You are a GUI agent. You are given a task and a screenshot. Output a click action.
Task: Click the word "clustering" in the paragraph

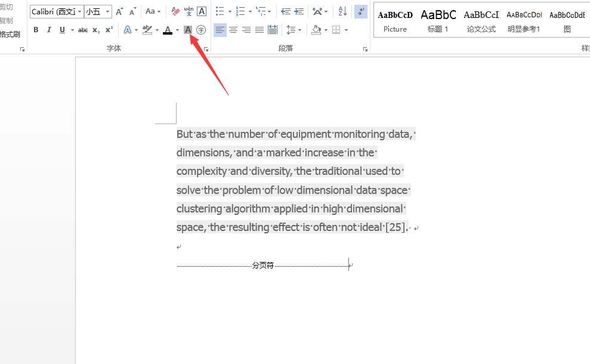199,208
